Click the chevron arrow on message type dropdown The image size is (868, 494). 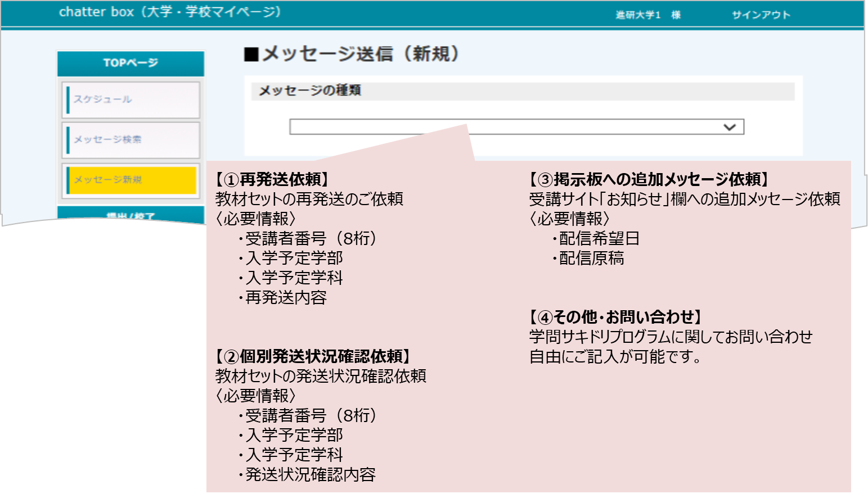point(730,127)
